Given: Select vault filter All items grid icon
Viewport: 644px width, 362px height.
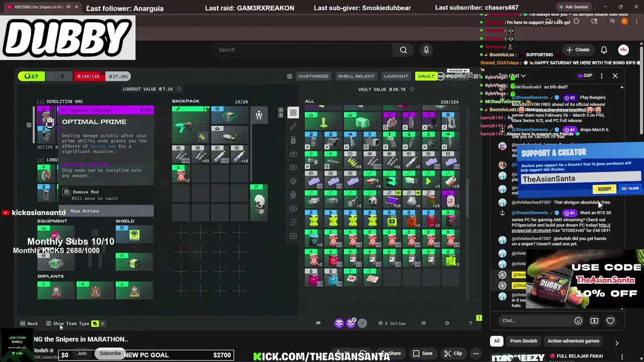Looking at the screenshot, I should click(x=293, y=113).
